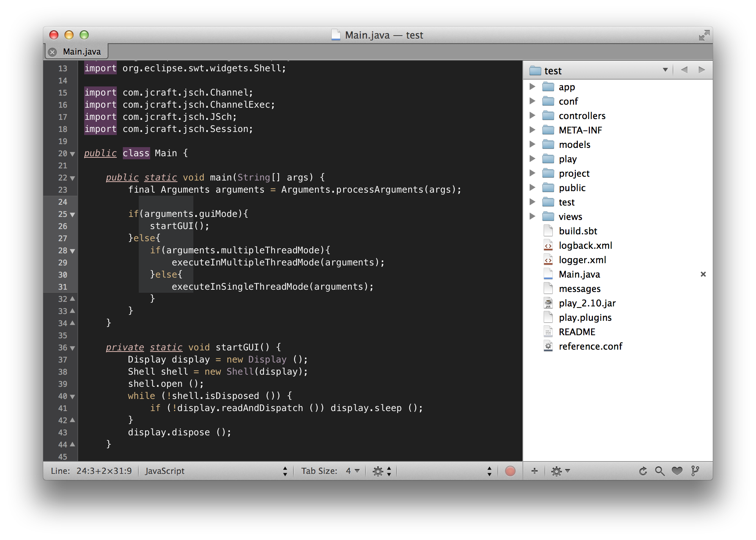
Task: Close Main.java using the sidebar X
Action: click(x=703, y=274)
